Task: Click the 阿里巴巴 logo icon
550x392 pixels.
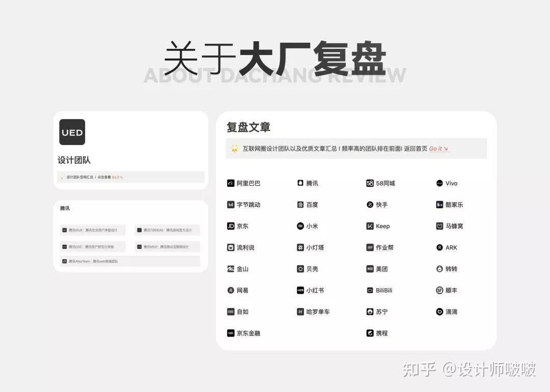Action: [x=231, y=183]
